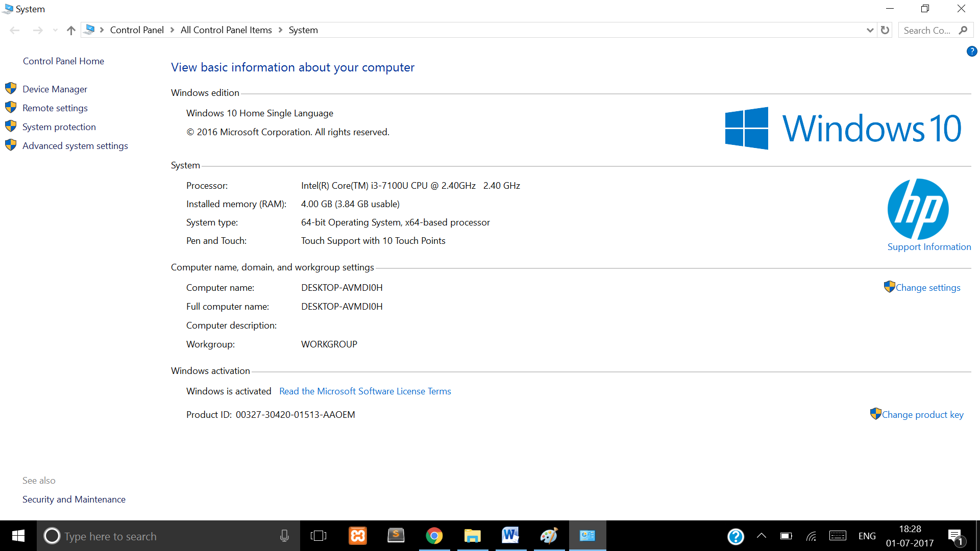Viewport: 980px width, 551px height.
Task: Open Remote settings link
Action: [55, 108]
